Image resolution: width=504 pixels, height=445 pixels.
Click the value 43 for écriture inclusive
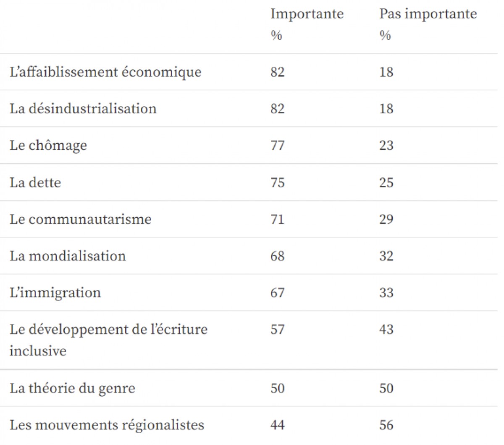click(x=386, y=329)
